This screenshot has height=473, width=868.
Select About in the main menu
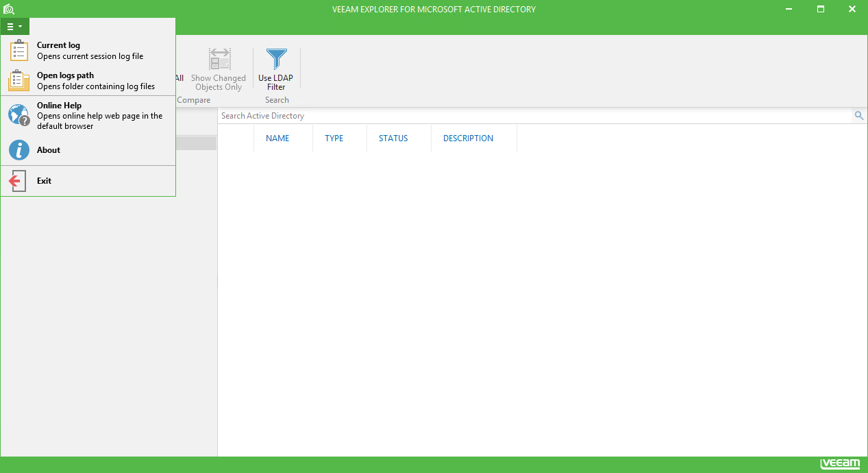click(88, 150)
